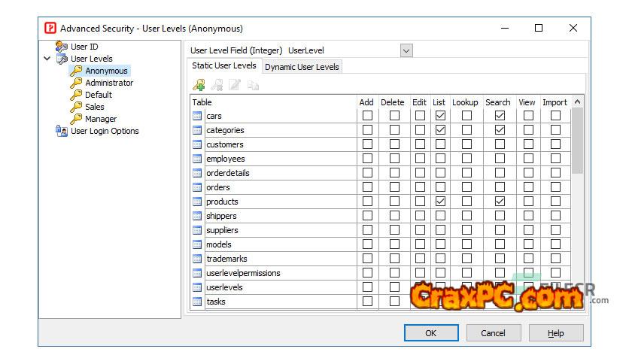Click the table icon beside orders
The height and width of the screenshot is (364, 629).
[198, 187]
